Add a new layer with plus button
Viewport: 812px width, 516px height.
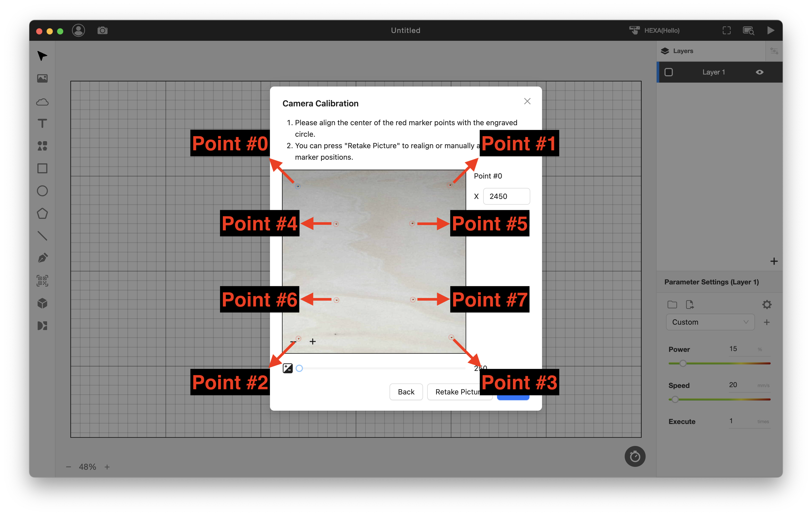point(774,261)
